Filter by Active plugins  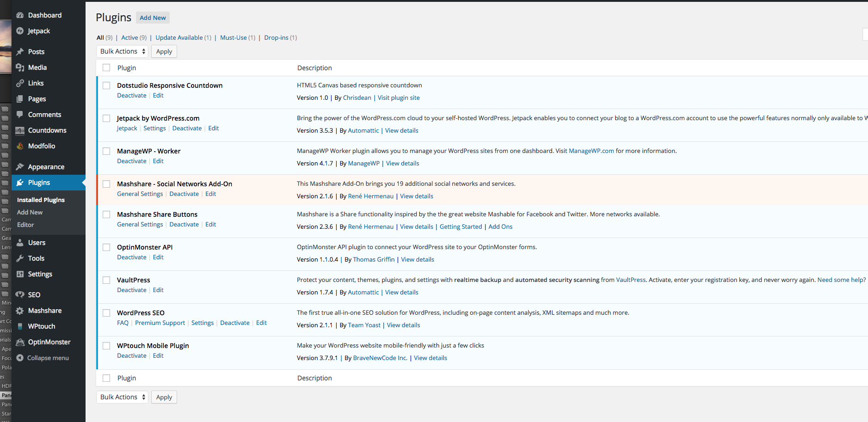[x=129, y=37]
